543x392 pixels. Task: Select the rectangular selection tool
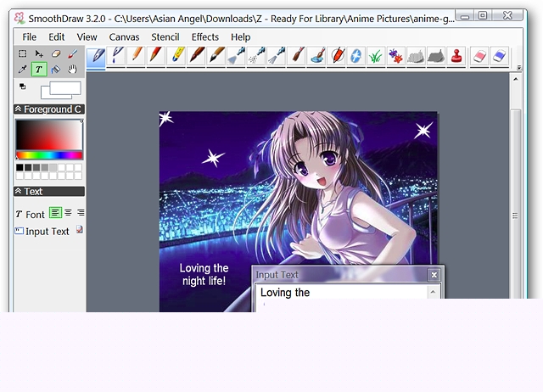[x=23, y=53]
